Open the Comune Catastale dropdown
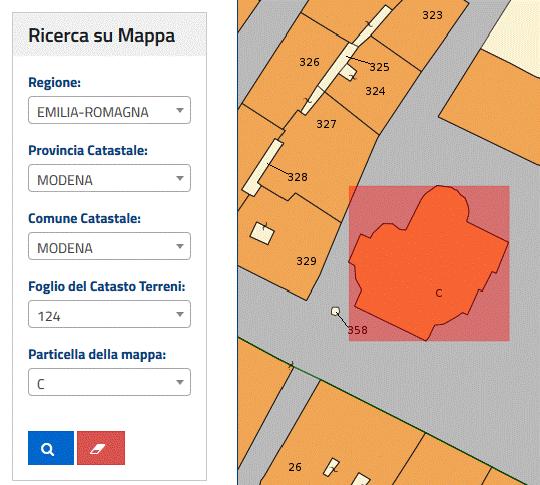The height and width of the screenshot is (485, 540). click(x=110, y=246)
